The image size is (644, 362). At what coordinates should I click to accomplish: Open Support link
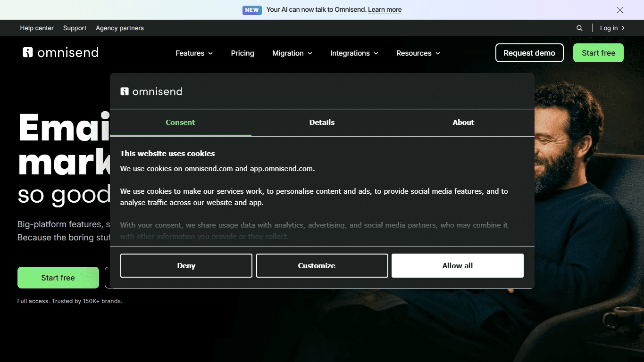[75, 28]
